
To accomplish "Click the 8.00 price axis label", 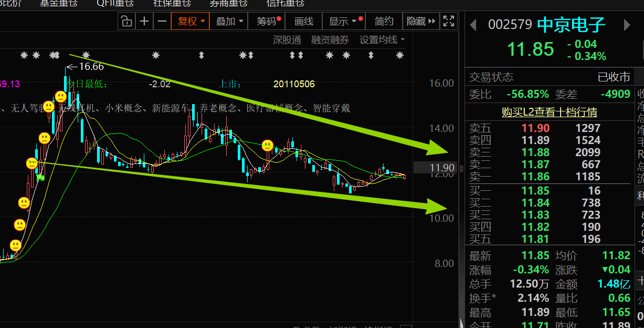I will (444, 263).
